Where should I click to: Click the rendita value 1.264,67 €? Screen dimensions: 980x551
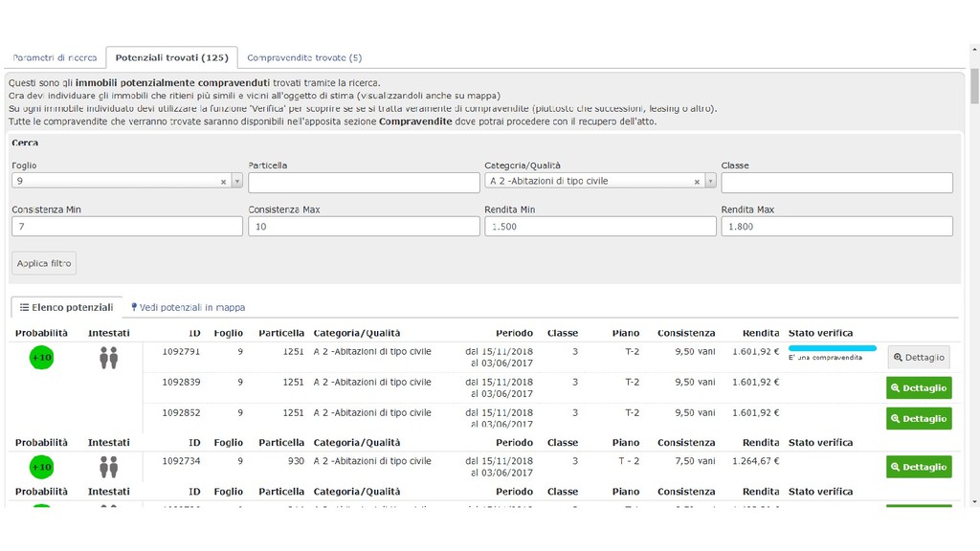tap(756, 461)
